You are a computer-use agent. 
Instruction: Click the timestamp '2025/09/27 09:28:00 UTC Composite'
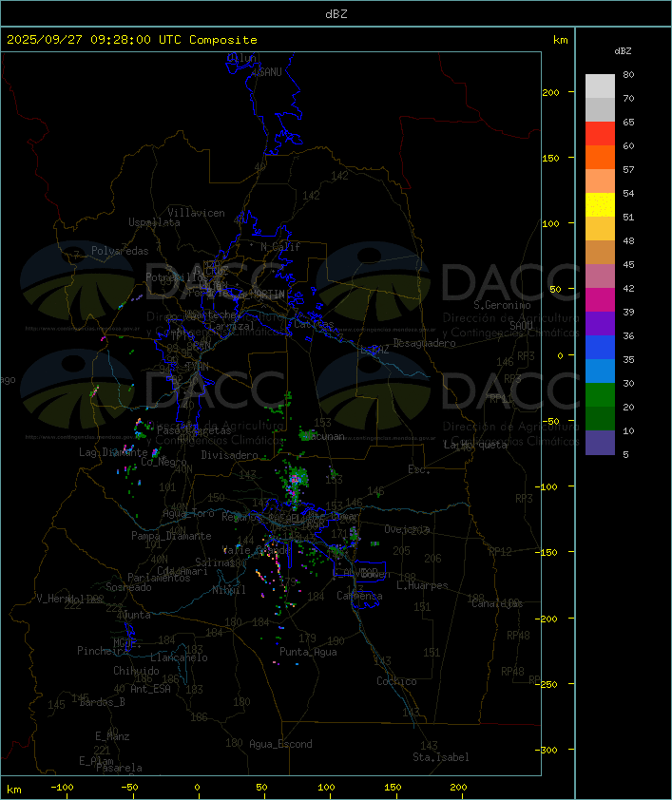coord(132,40)
